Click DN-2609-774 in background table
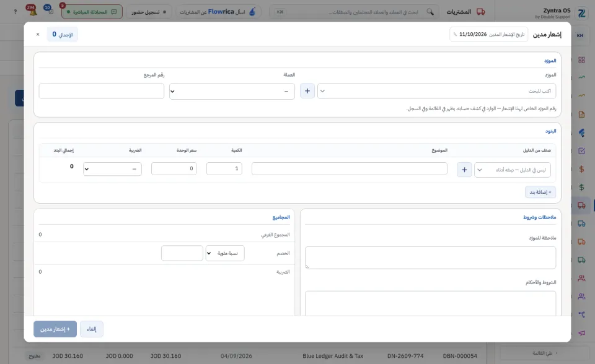 [x=405, y=356]
